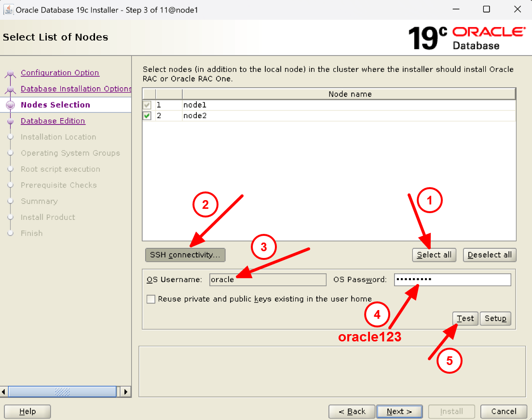The height and width of the screenshot is (420, 532).
Task: Click the Deselect all button
Action: 490,255
